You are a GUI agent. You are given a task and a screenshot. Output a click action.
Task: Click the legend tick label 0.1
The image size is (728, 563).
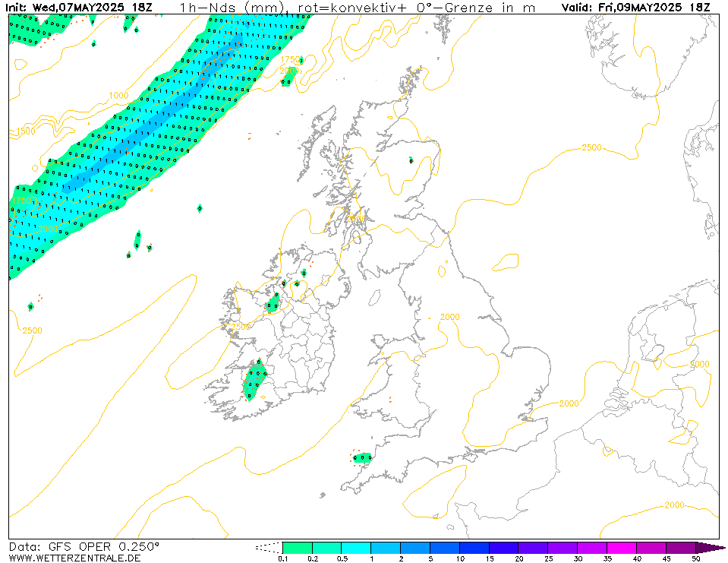point(282,558)
